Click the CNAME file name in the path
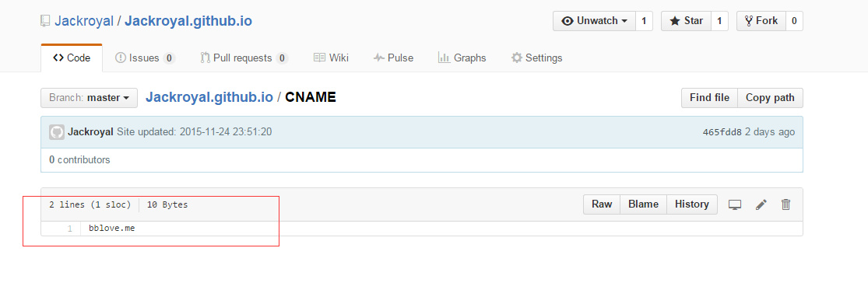Viewport: 868px width, 283px height. [311, 98]
